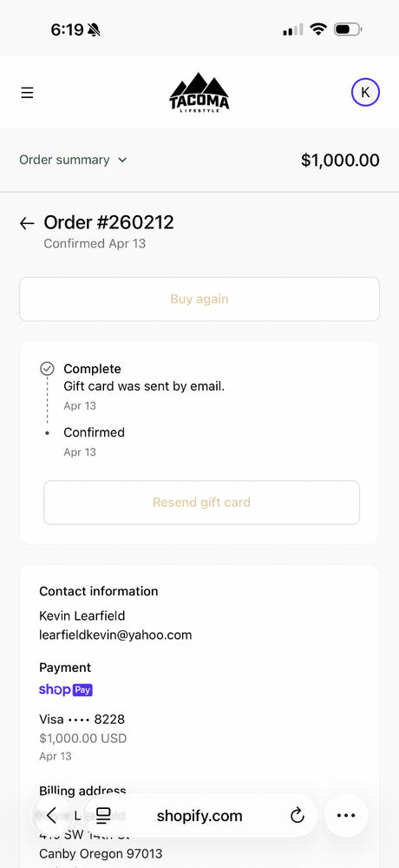Screen dimensions: 399x868
Task: Tap the Wi-Fi status icon
Action: [x=318, y=29]
